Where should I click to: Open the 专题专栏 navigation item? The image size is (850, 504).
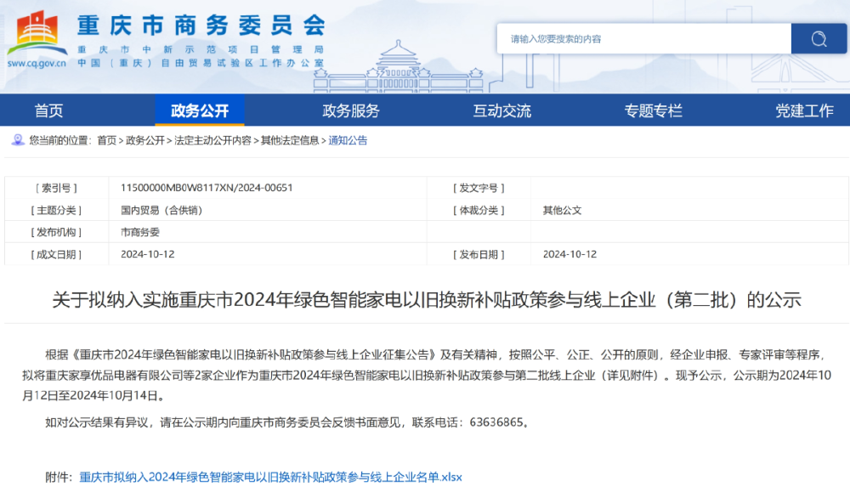[654, 110]
